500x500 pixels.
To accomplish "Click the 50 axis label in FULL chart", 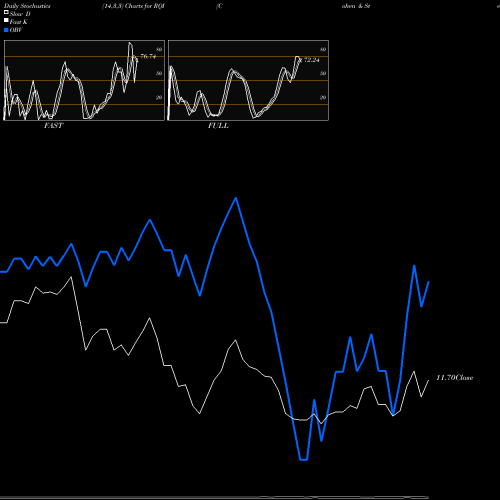I will click(x=323, y=73).
